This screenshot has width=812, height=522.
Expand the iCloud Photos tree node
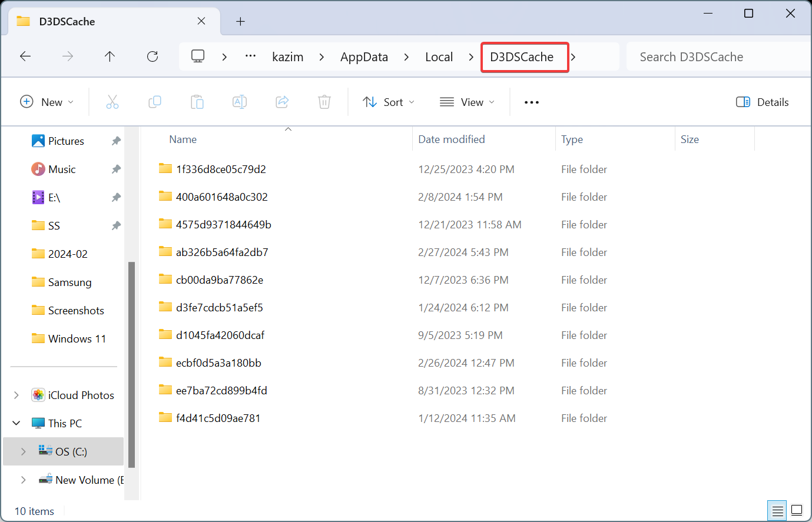(16, 395)
